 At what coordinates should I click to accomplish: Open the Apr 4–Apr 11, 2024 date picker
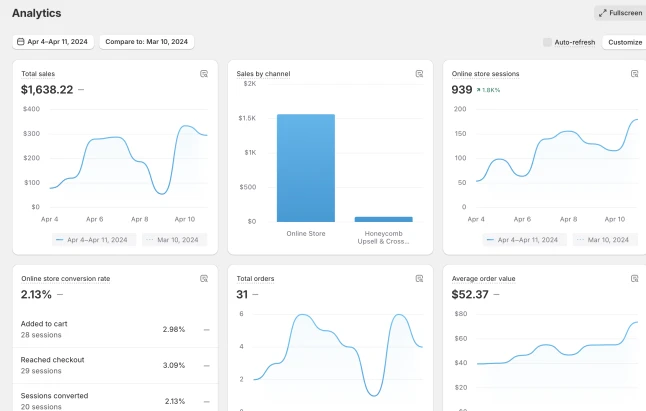[x=53, y=42]
